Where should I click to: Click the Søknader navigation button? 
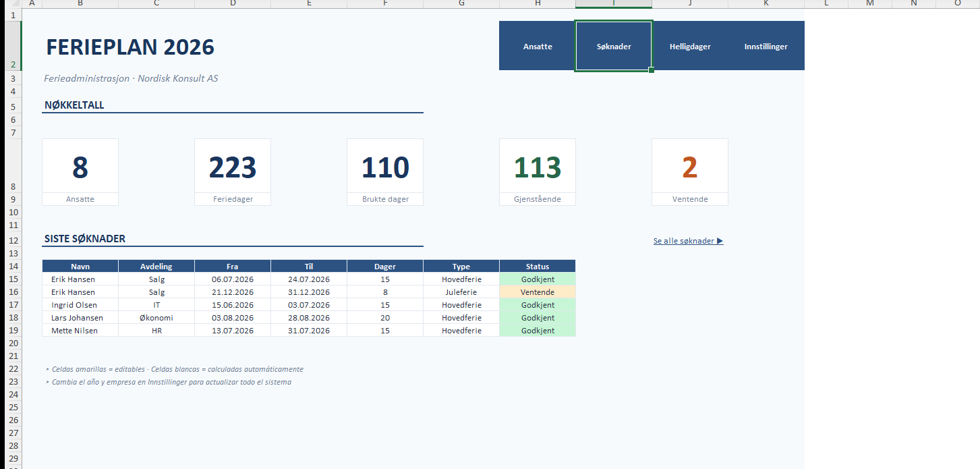click(614, 47)
